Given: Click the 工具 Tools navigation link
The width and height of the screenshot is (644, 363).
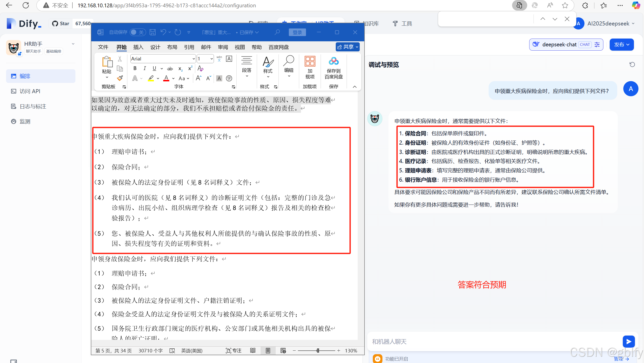Looking at the screenshot, I should (x=402, y=23).
